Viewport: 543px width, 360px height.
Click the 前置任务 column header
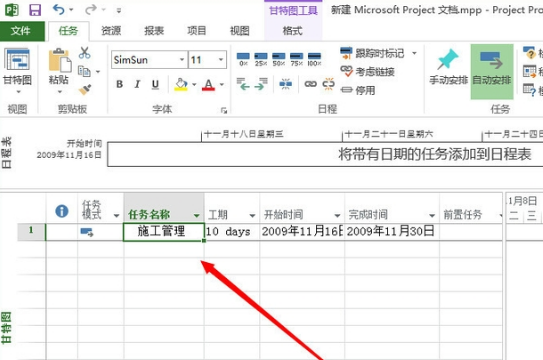(x=471, y=208)
